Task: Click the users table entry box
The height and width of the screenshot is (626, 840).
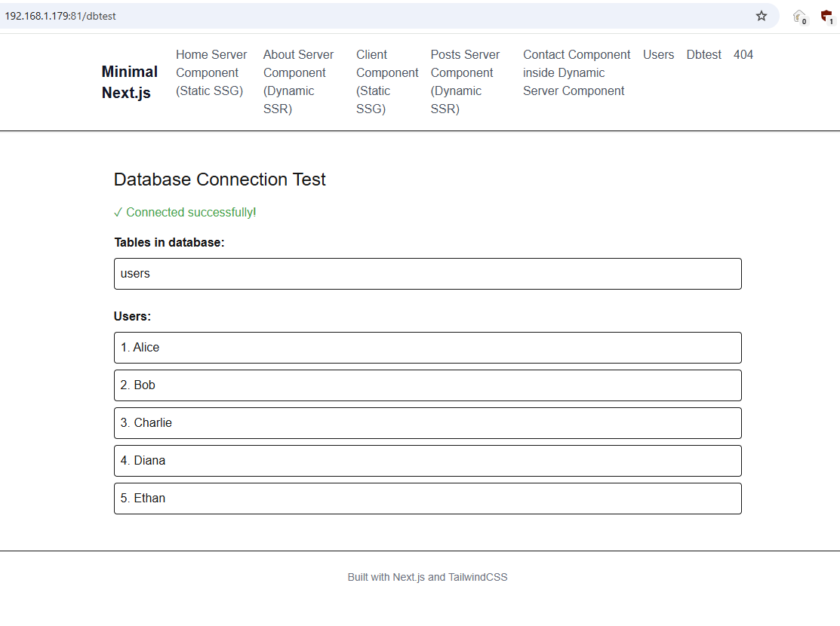Action: 427,274
